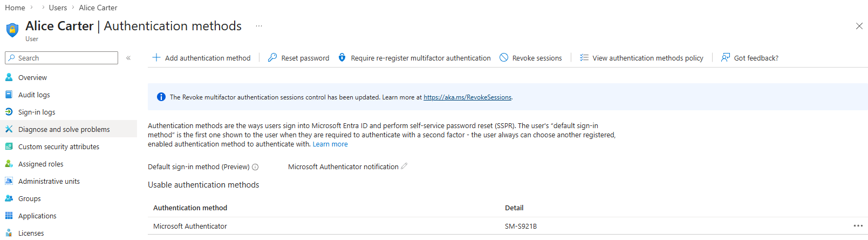Click the Revoke sessions prohibited icon
Viewport: 868px width, 240px height.
504,57
